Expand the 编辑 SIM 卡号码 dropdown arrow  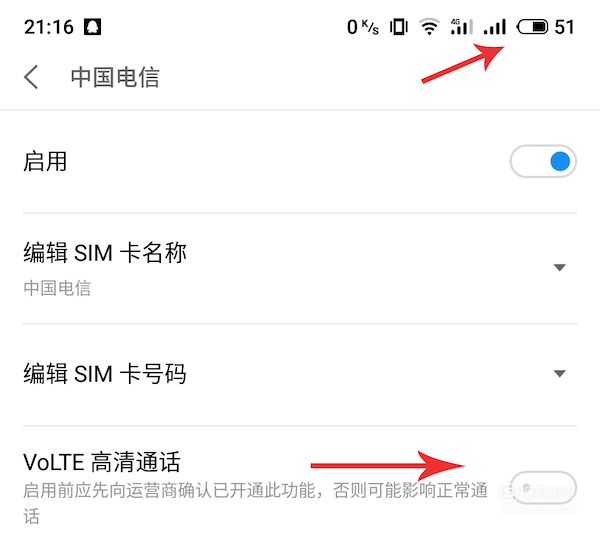click(x=559, y=373)
